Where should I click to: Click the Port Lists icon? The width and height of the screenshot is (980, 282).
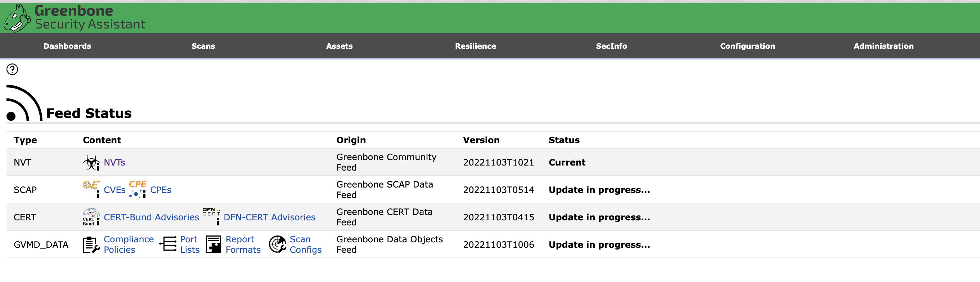[168, 244]
